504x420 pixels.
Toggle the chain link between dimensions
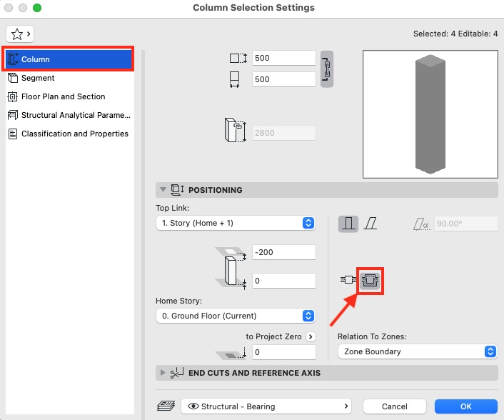(327, 68)
